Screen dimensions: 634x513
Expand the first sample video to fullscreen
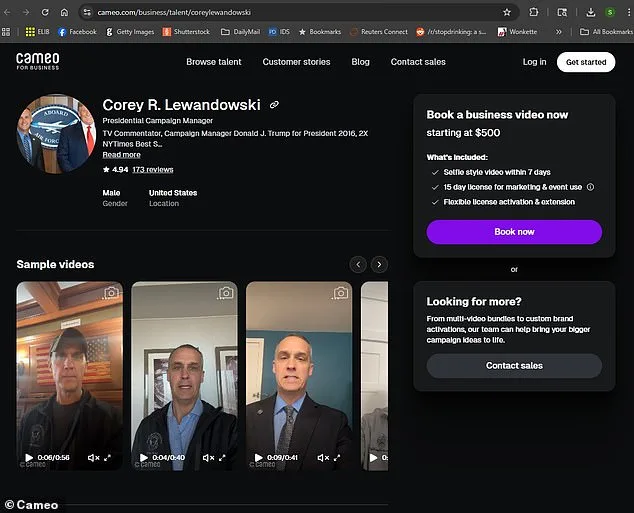(x=108, y=457)
